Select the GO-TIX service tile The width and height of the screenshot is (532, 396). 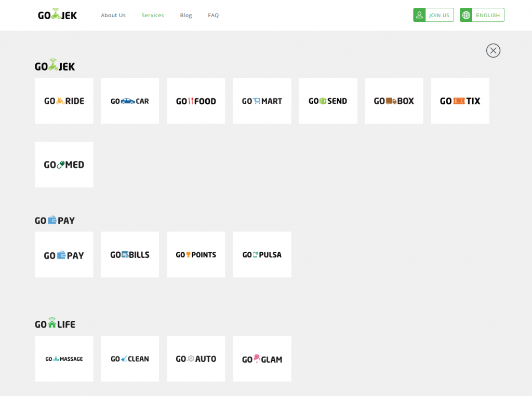pyautogui.click(x=460, y=101)
